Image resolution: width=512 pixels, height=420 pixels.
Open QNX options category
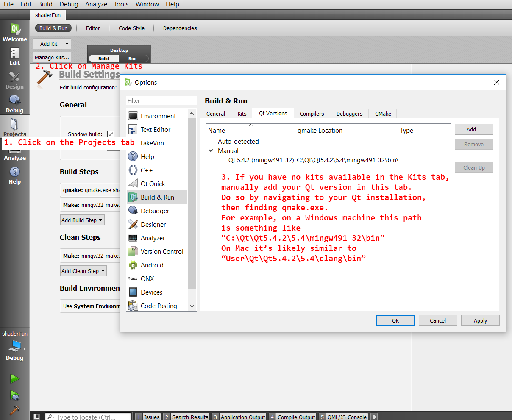pos(157,279)
